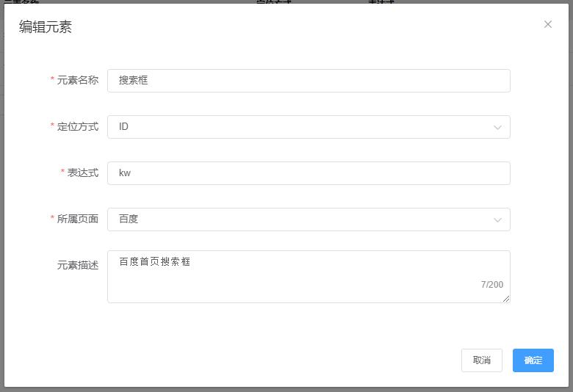Click the 元素描述 field label
Screen dimensions: 573x392
click(x=77, y=265)
